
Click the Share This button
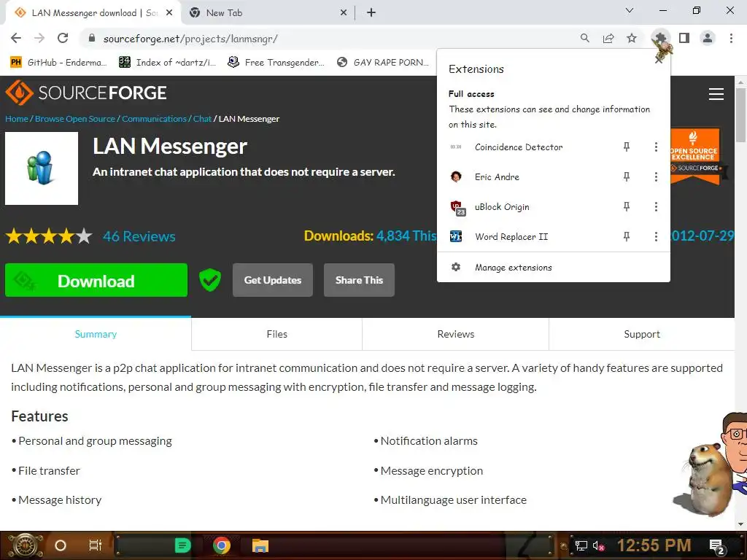coord(359,280)
